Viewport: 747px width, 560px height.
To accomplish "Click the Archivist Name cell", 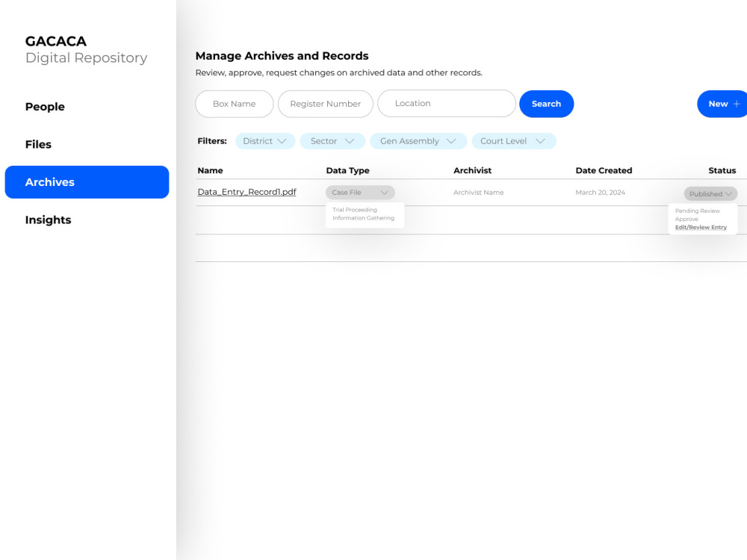I will coord(478,193).
